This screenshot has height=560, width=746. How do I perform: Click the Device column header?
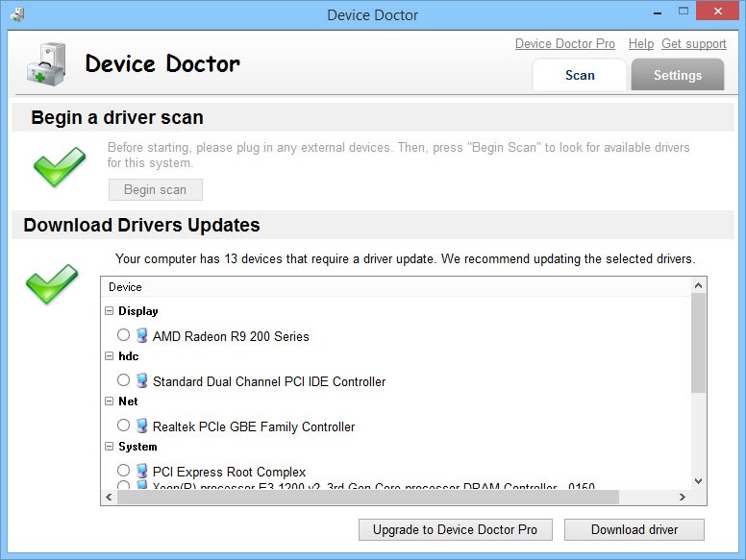395,287
